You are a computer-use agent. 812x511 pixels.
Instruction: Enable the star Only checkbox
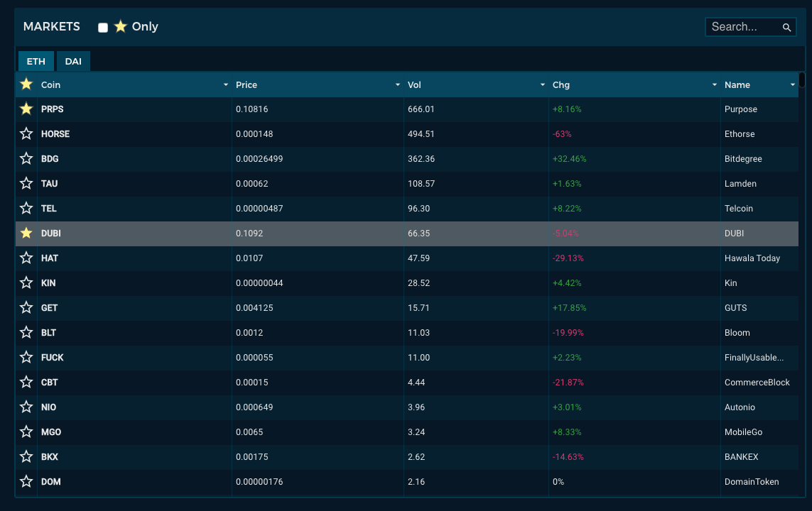[x=103, y=28]
